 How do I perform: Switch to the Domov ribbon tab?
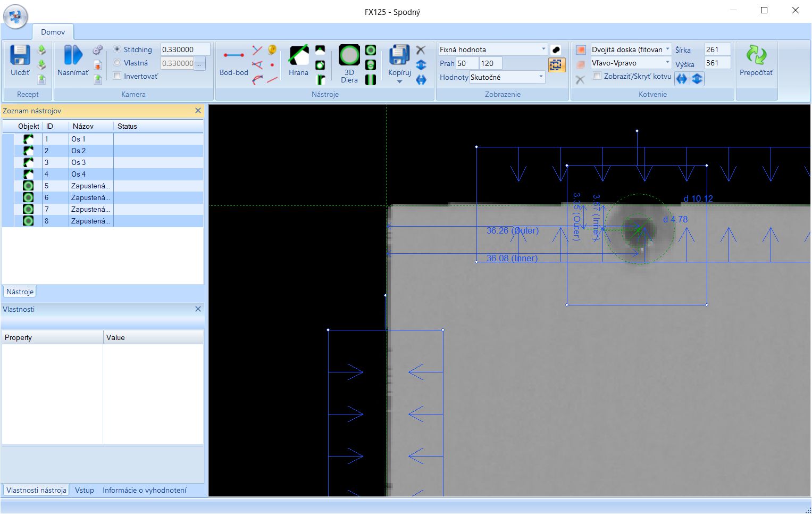point(53,32)
